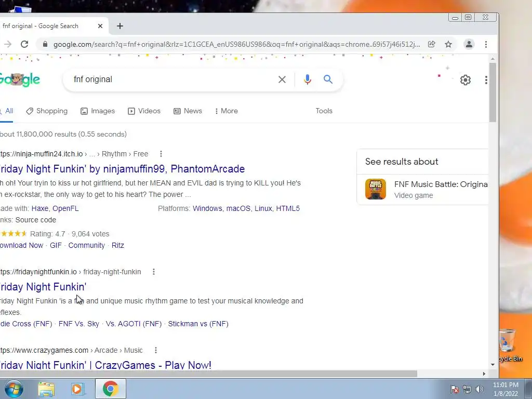The image size is (532, 399).
Task: Open options dots for fridaynightfunkin.io result
Action: [x=154, y=272]
